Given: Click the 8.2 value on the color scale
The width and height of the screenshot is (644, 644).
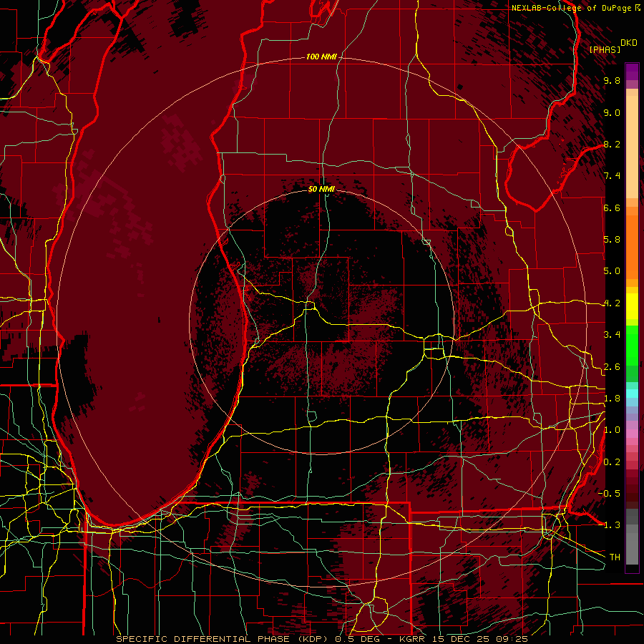Looking at the screenshot, I should coord(612,144).
